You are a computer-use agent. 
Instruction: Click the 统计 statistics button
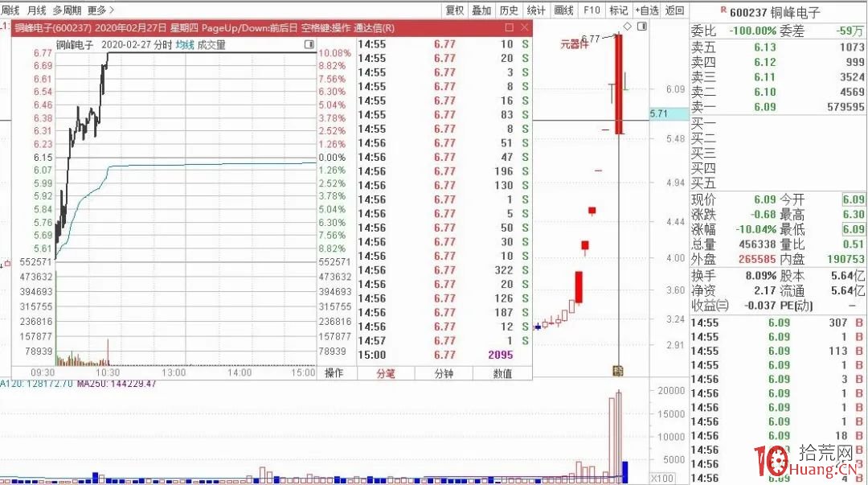coord(536,10)
